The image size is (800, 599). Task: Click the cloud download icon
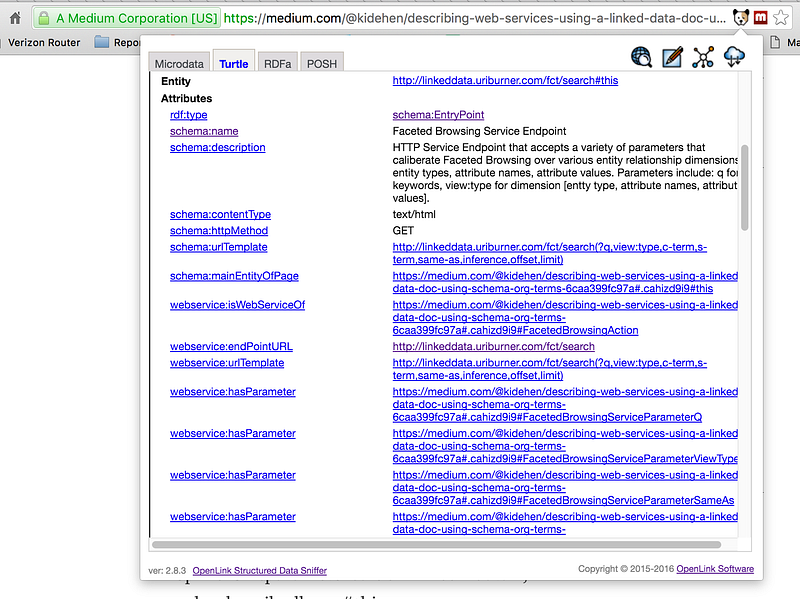click(x=734, y=57)
